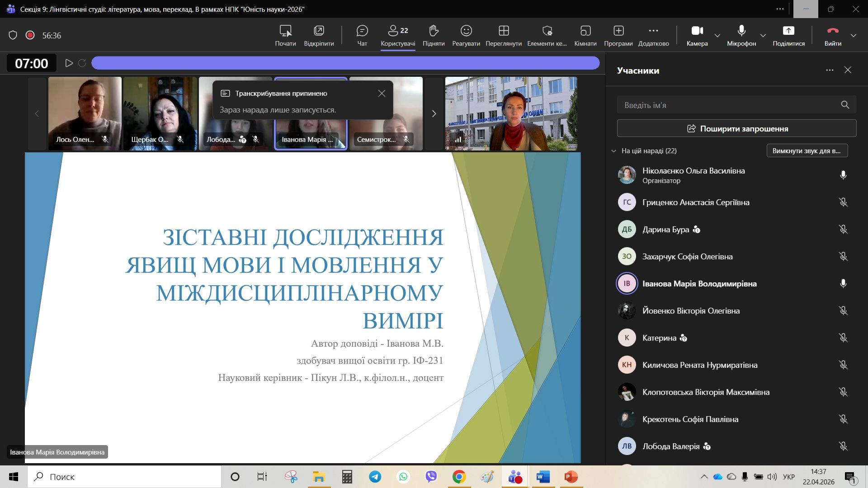
Task: Open Додатково more options menu
Action: (653, 35)
